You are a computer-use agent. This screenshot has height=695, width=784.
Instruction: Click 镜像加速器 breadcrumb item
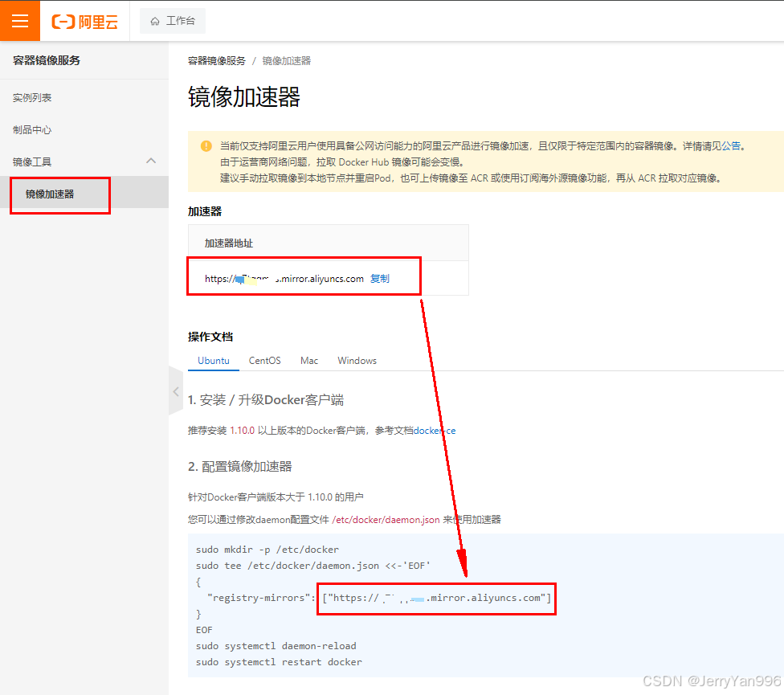(287, 61)
